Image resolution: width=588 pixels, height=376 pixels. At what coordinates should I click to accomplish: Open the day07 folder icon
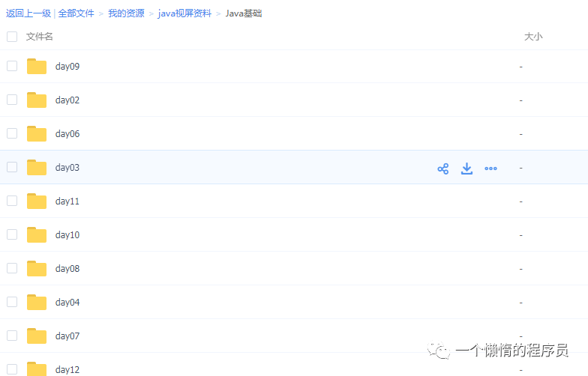click(x=36, y=336)
